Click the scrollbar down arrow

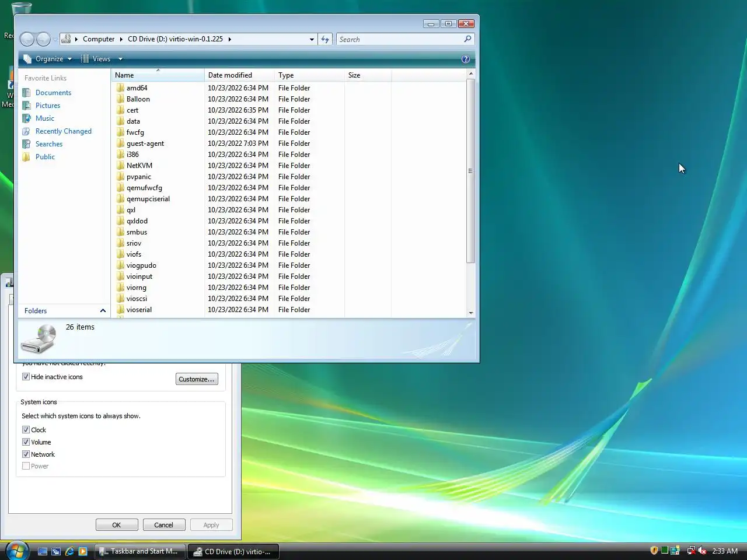tap(470, 313)
